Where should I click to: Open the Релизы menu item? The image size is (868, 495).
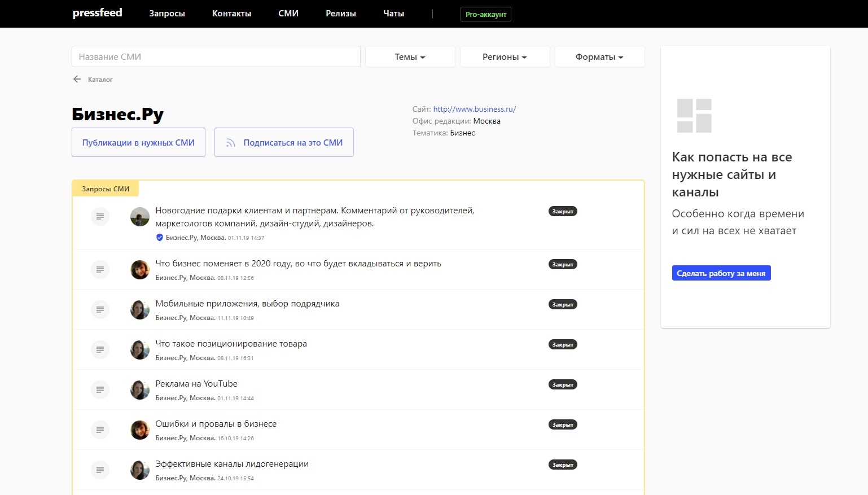(x=341, y=14)
